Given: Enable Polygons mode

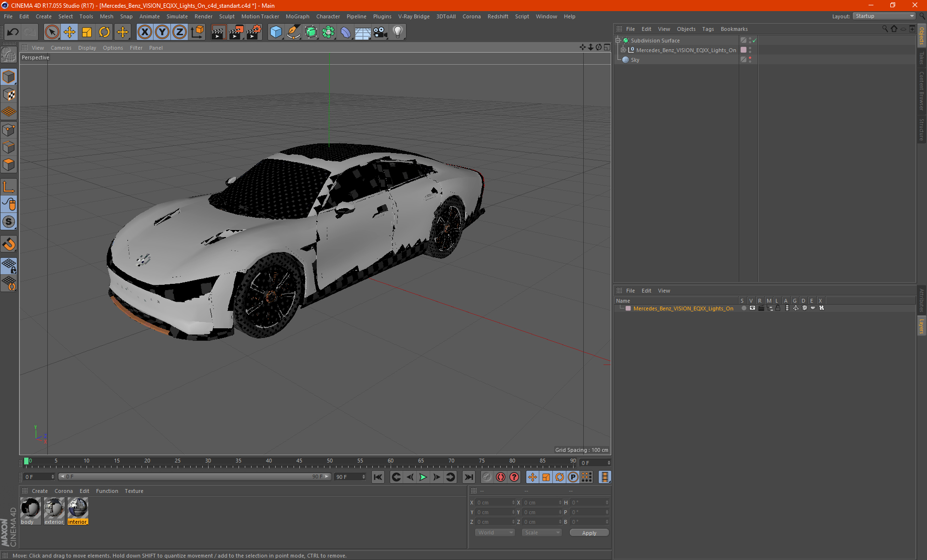Looking at the screenshot, I should 9,165.
